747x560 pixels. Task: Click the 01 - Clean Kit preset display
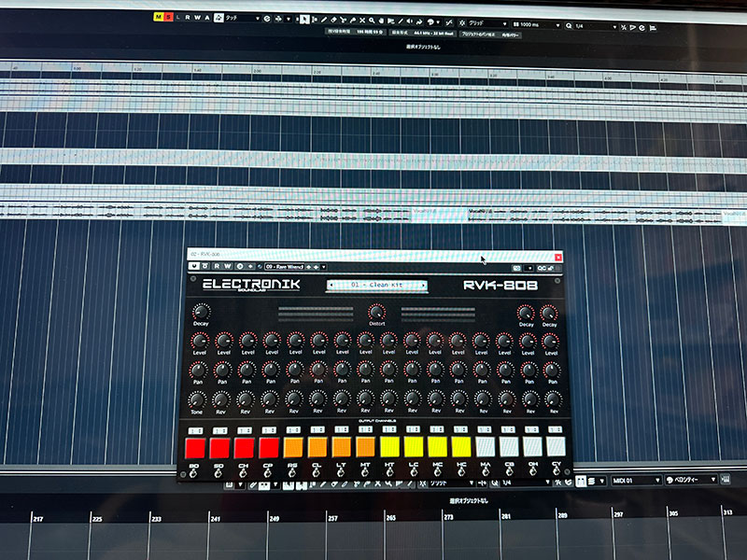(x=377, y=286)
